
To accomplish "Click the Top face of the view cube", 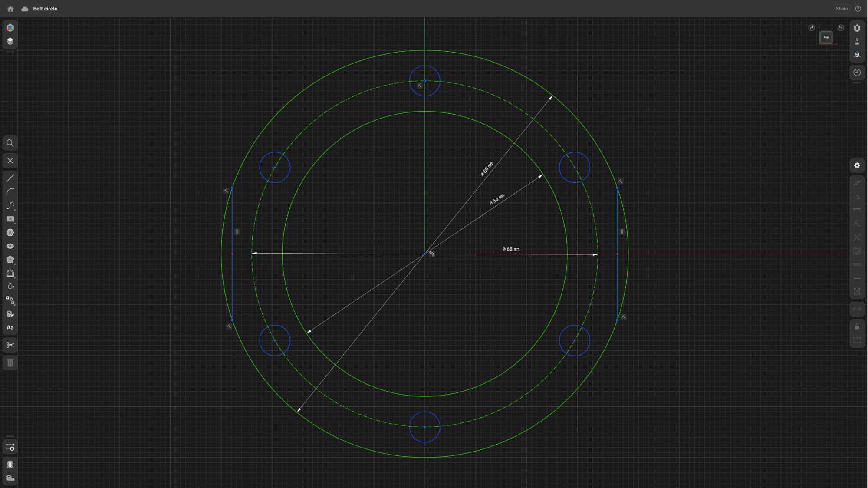I will 826,37.
